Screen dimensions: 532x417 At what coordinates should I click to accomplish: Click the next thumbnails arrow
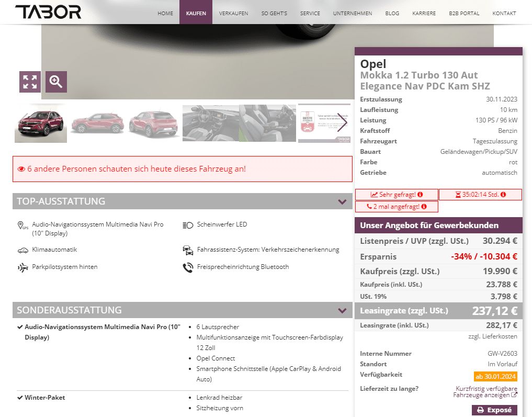click(x=342, y=123)
